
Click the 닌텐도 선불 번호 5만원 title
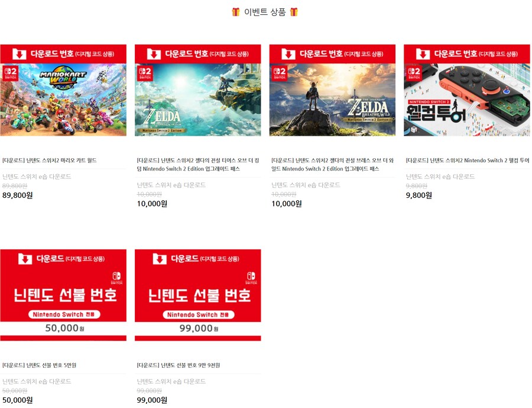pyautogui.click(x=40, y=365)
